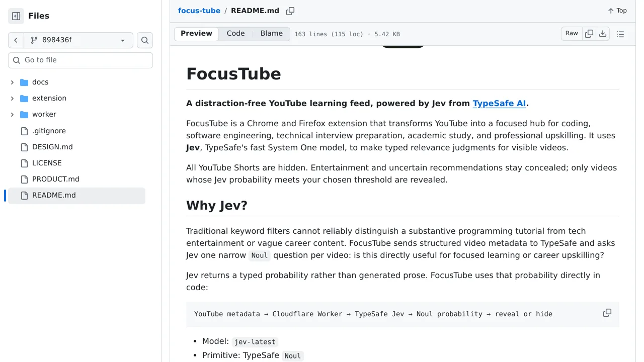
Task: Expand the extension folder chevron
Action: 12,98
